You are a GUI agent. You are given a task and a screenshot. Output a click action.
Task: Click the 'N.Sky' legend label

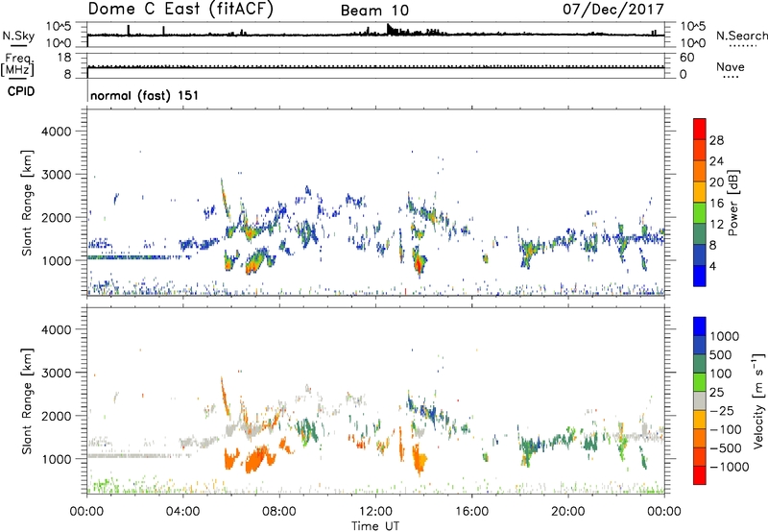[18, 36]
